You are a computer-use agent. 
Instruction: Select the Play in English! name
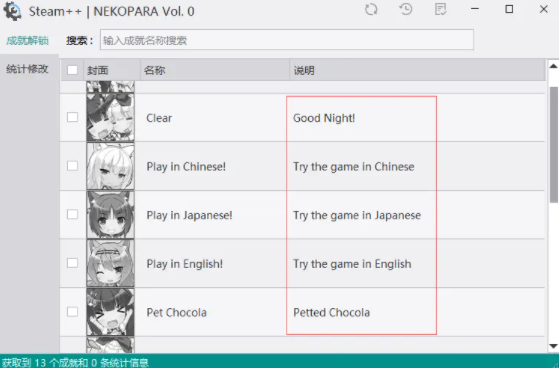click(x=185, y=264)
